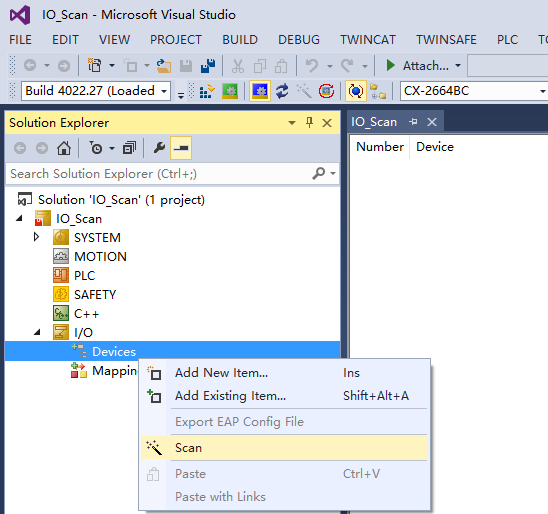548x514 pixels.
Task: Click Solution Explorer Forward arrow icon
Action: click(x=42, y=148)
